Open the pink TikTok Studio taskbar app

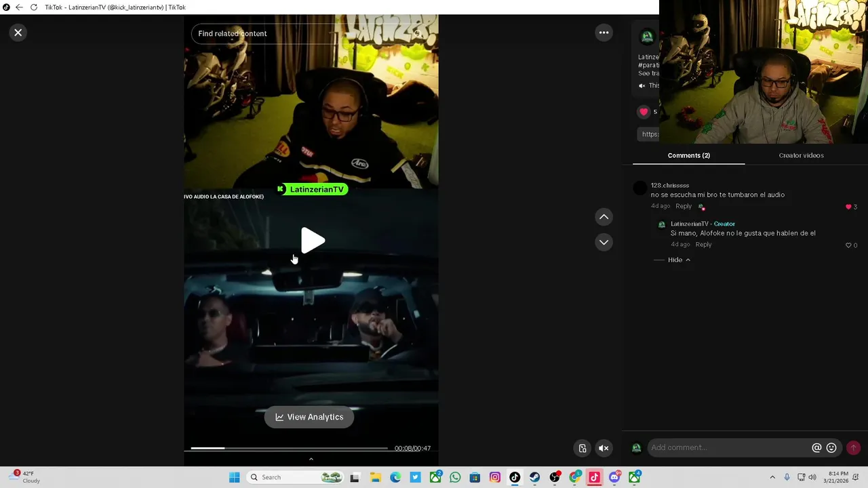[x=594, y=477]
